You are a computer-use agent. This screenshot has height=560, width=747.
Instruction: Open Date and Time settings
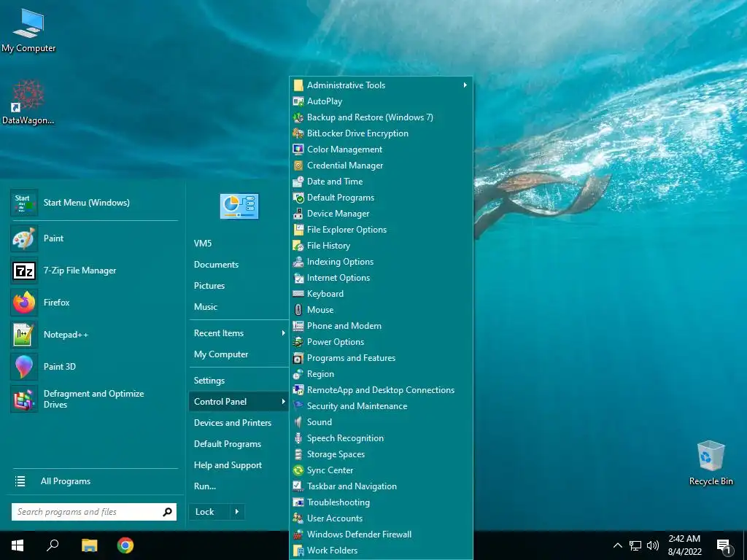[x=381, y=182]
